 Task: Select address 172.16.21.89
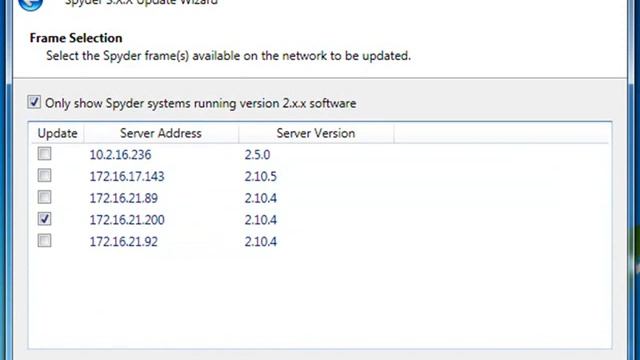pos(124,198)
